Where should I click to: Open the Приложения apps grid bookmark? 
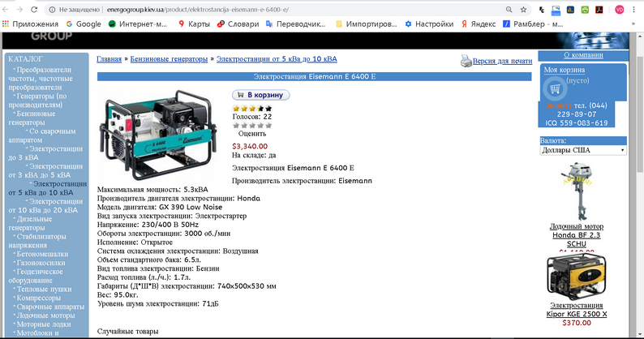pos(30,24)
